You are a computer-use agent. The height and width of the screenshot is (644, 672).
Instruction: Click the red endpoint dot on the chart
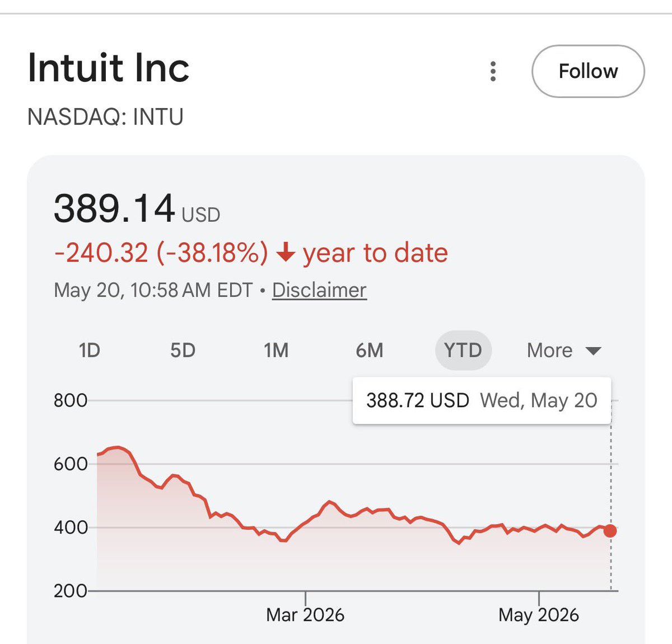pos(610,531)
